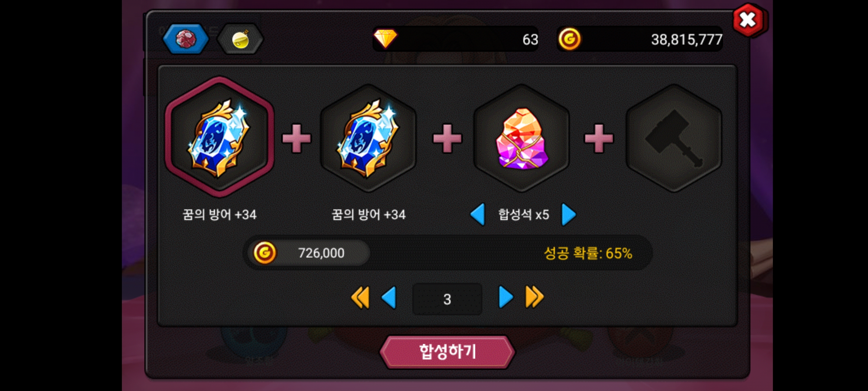This screenshot has width=868, height=391.
Task: Jump to minimum with double left arrows
Action: click(x=360, y=298)
